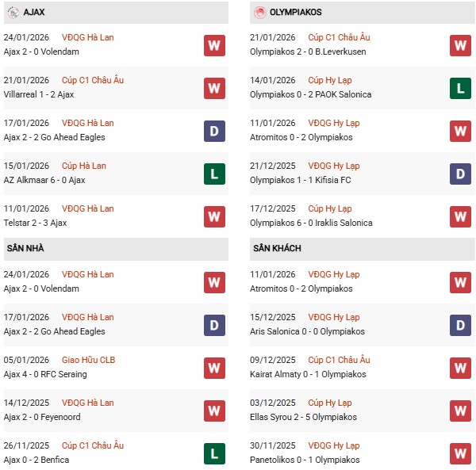Click the D badge for Aris Salonica 0-0 Olympiakos
The width and height of the screenshot is (476, 470).
461,325
